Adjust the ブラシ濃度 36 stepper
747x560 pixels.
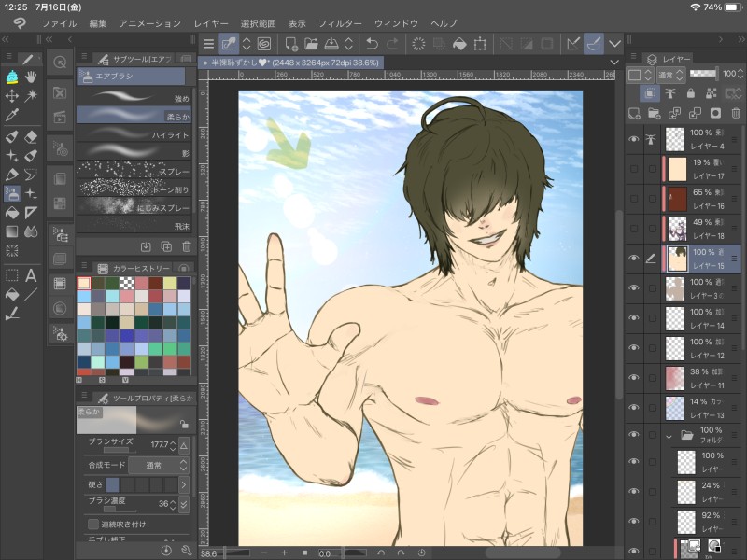173,504
